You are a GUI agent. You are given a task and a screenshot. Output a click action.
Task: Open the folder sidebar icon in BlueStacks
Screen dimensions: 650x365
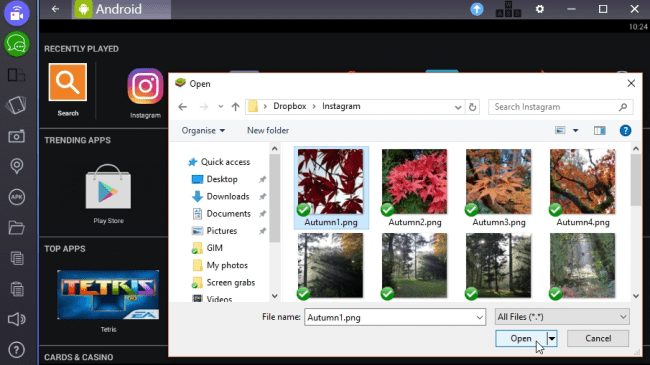pyautogui.click(x=17, y=228)
